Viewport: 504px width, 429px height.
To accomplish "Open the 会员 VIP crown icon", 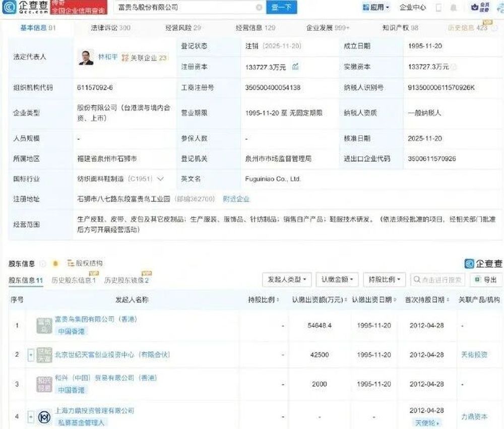I will pyautogui.click(x=476, y=8).
